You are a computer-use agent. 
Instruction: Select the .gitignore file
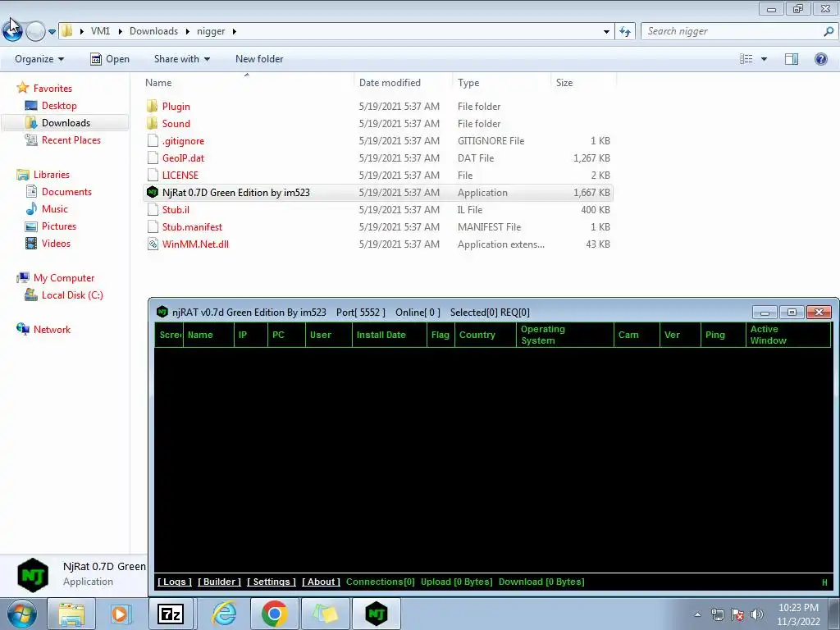pos(183,141)
